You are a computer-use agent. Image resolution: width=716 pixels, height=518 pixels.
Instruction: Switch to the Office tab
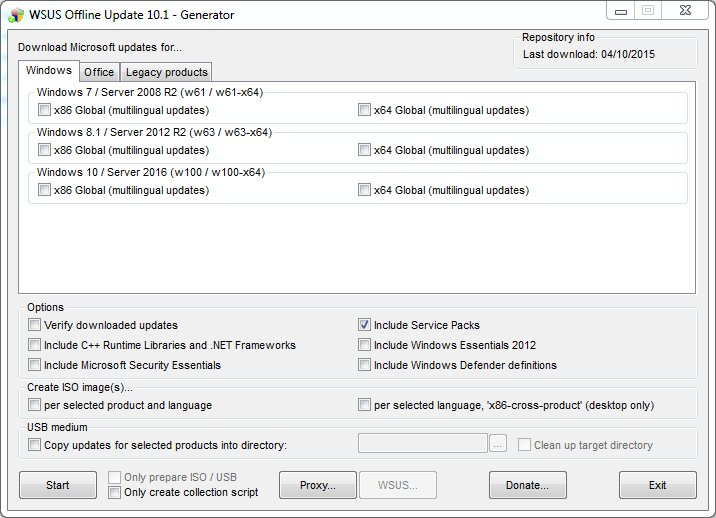(x=99, y=72)
